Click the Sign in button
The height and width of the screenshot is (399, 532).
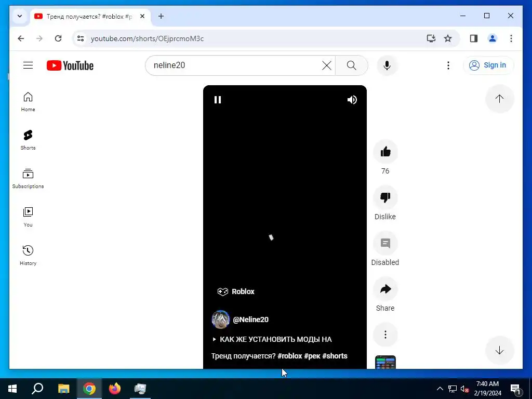[488, 65]
